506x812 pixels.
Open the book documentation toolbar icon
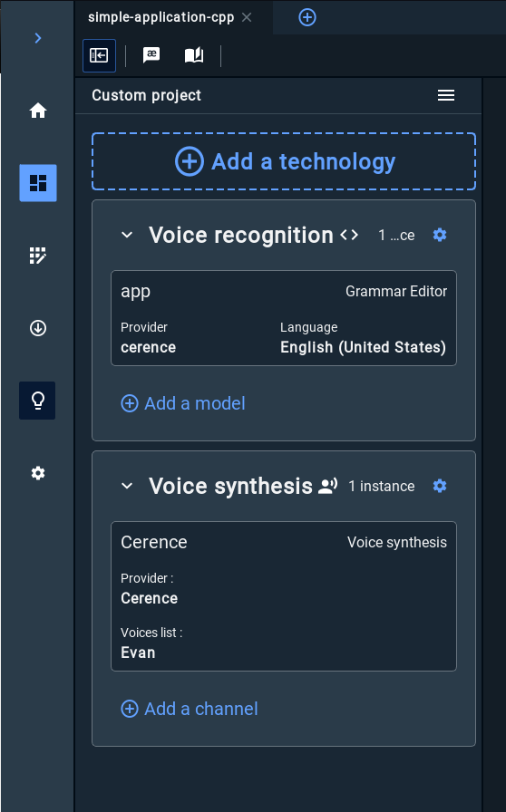(194, 55)
